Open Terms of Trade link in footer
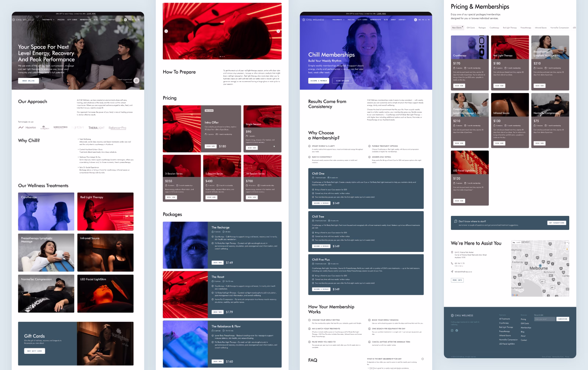 pyautogui.click(x=546, y=356)
